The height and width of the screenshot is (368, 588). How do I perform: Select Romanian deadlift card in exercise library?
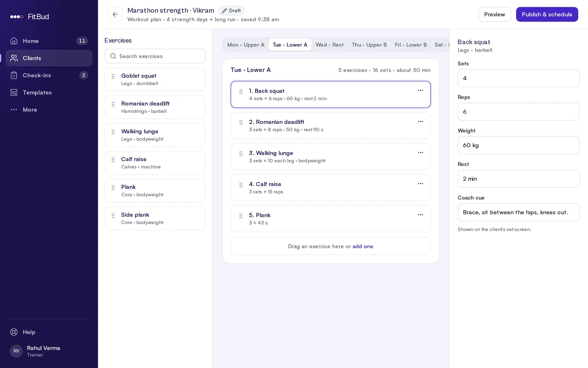point(155,107)
